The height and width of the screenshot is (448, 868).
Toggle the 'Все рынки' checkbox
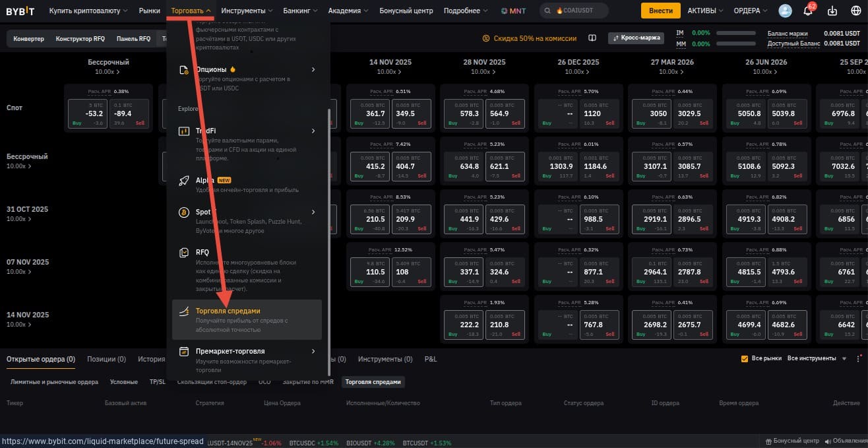(x=745, y=358)
